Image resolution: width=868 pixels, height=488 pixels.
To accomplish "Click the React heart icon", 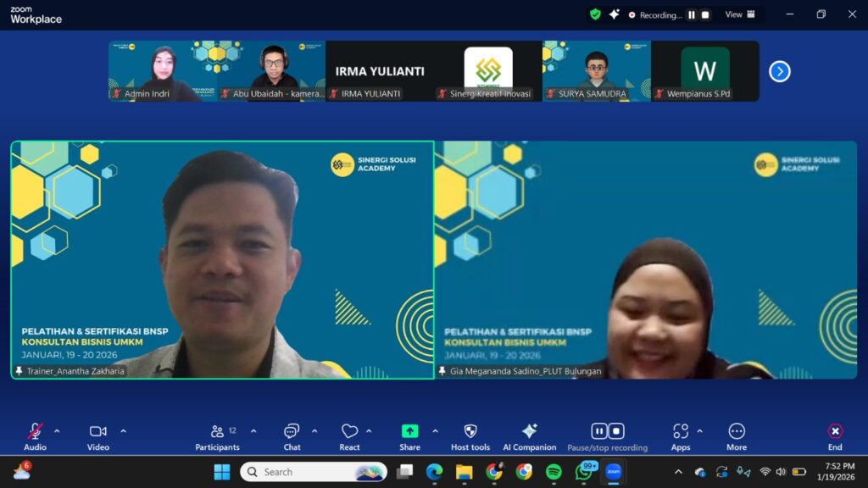I will click(349, 432).
